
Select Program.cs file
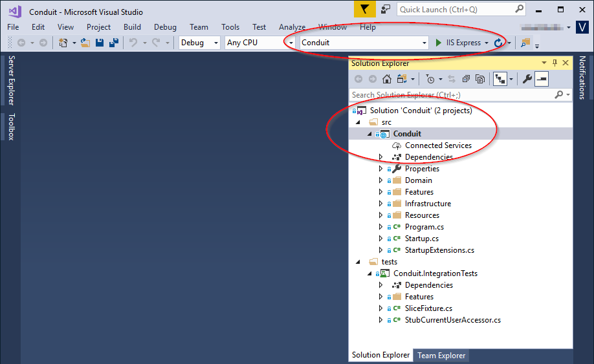point(424,227)
